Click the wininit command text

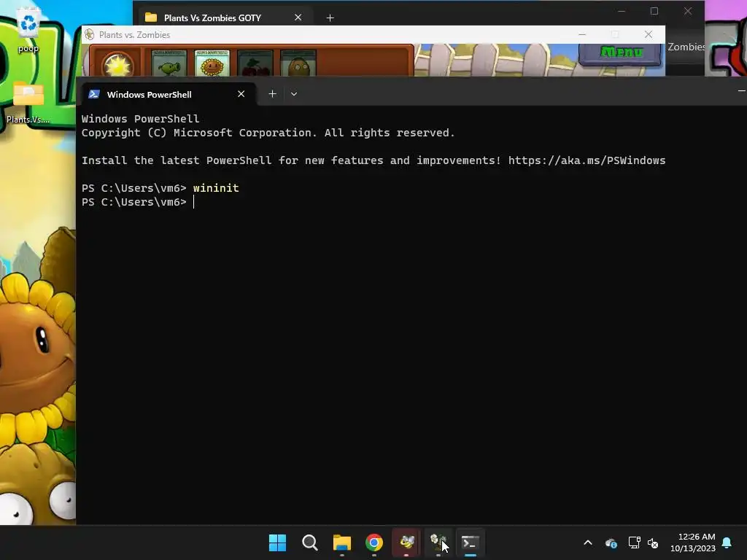[x=216, y=188]
